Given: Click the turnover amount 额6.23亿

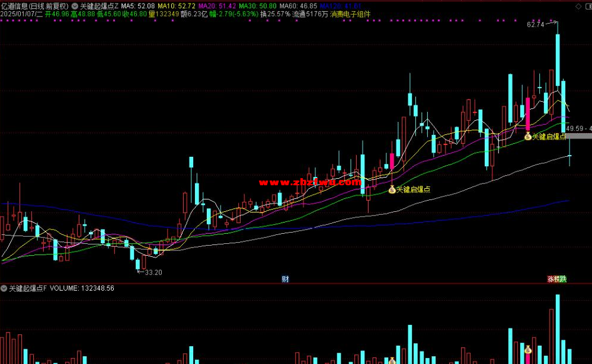Looking at the screenshot, I should 194,14.
